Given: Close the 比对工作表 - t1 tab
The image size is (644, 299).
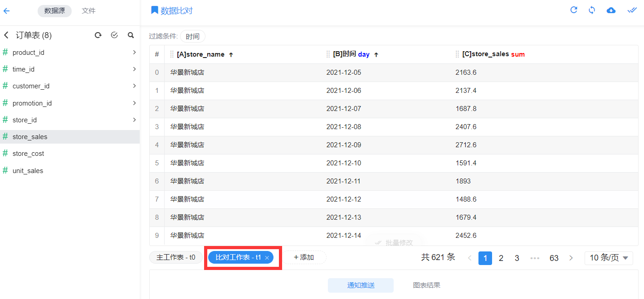Looking at the screenshot, I should pyautogui.click(x=267, y=258).
